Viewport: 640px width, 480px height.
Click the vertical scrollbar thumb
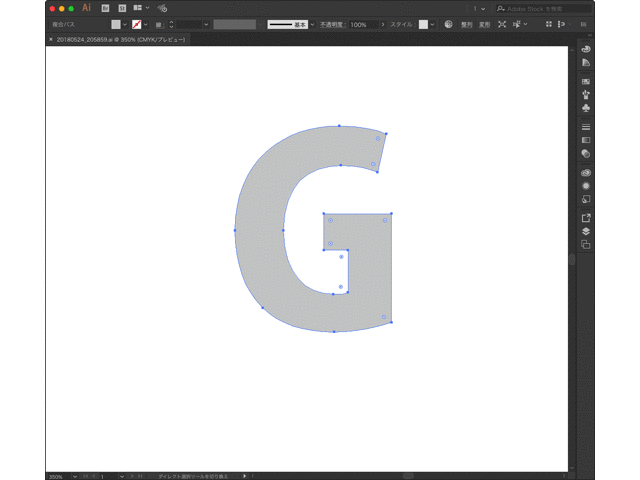pos(572,259)
